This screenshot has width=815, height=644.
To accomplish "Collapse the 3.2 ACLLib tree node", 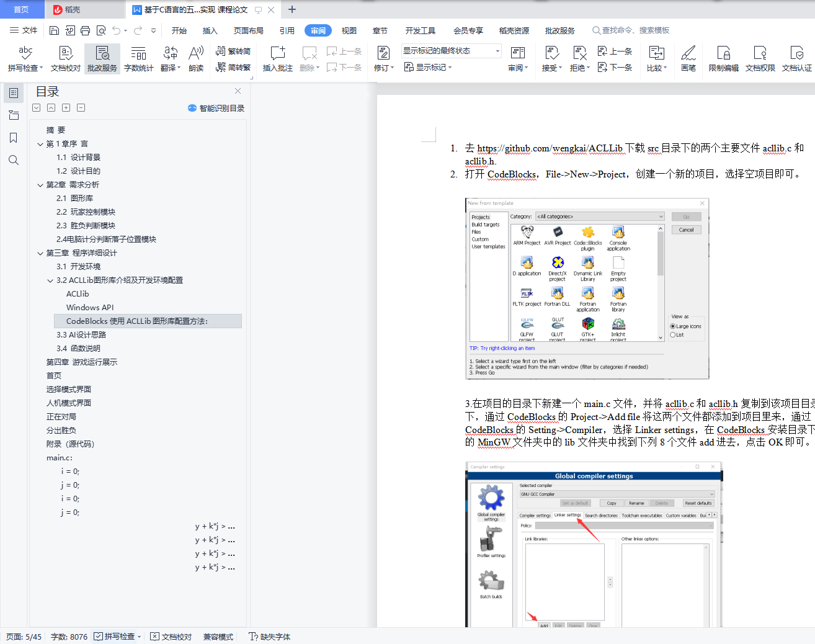I will [x=50, y=280].
